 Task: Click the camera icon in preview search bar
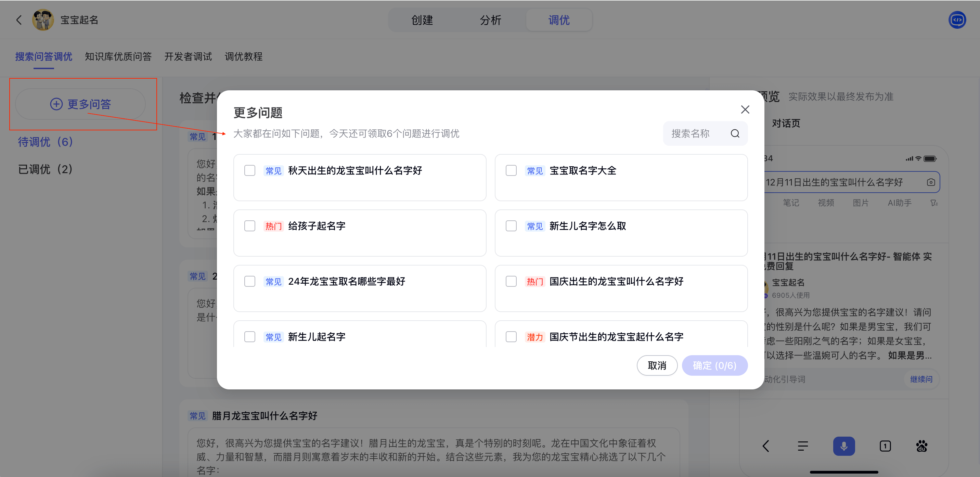(x=930, y=182)
